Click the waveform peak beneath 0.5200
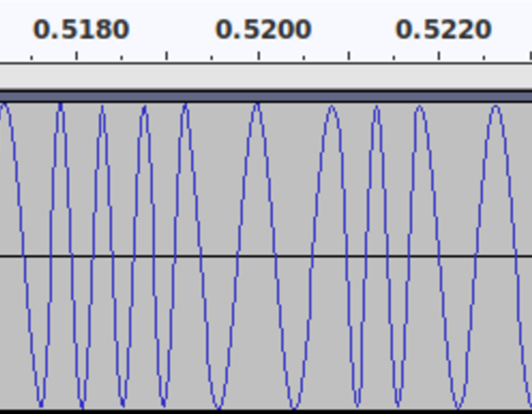 coord(257,105)
